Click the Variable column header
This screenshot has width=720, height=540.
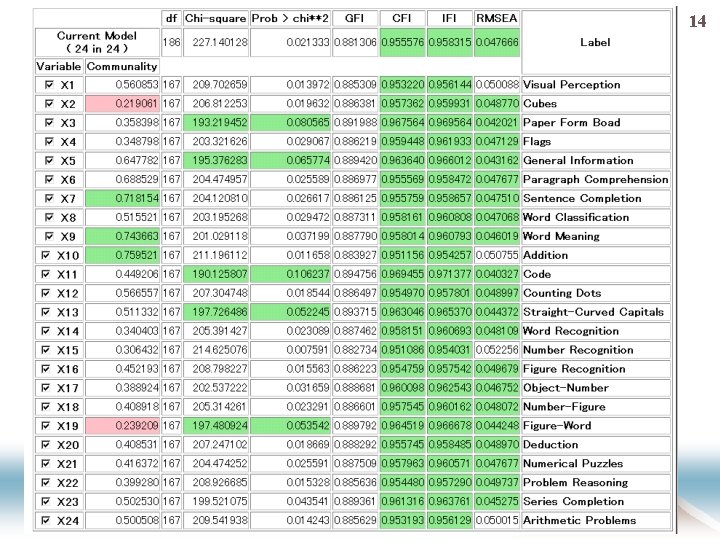coord(59,67)
